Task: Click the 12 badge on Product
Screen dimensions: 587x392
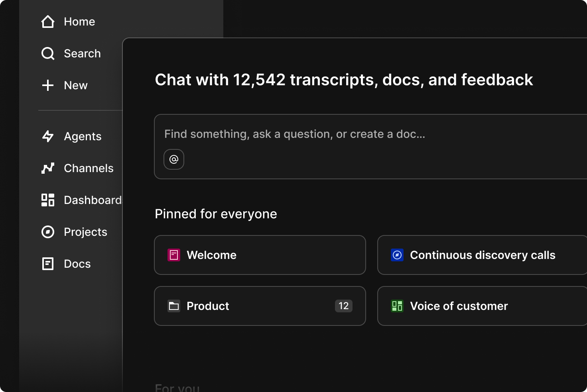Action: pyautogui.click(x=343, y=306)
